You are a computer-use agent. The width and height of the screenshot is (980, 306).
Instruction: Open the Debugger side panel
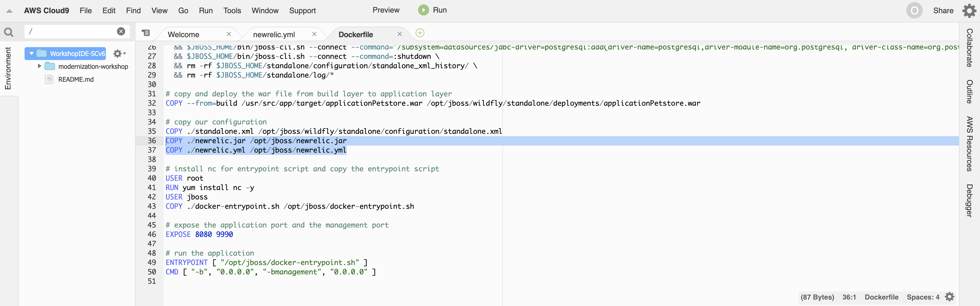pos(970,201)
